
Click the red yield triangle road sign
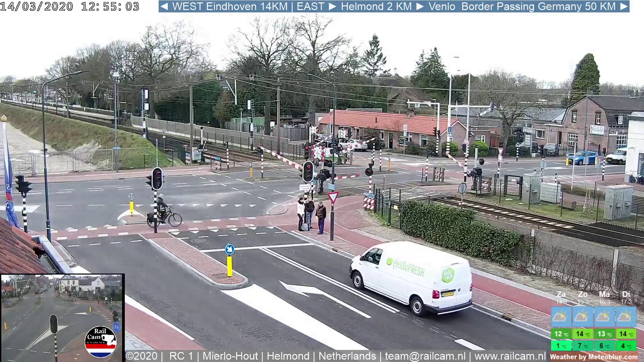333,197
